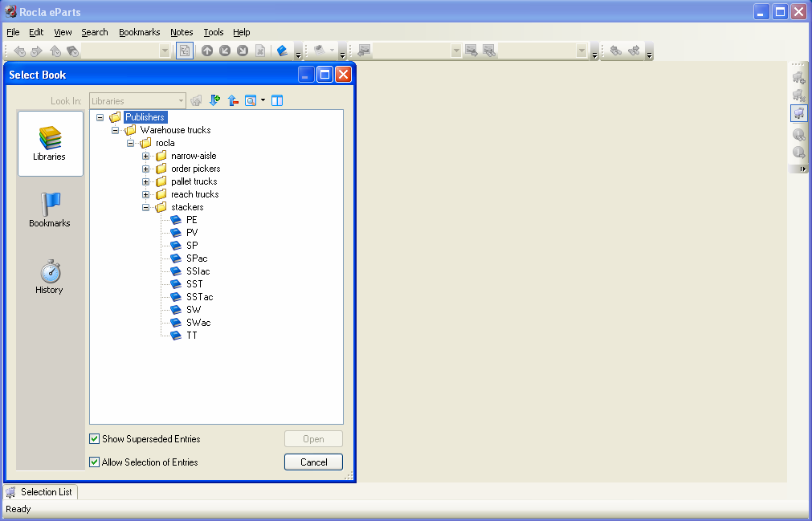Select the SSTac book entry
This screenshot has width=812, height=521.
[x=199, y=297]
